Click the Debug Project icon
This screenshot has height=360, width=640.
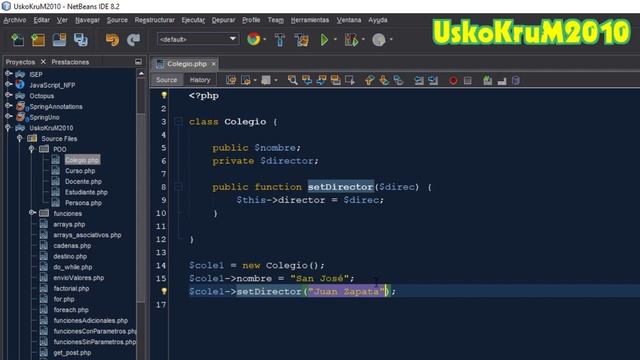[351, 40]
